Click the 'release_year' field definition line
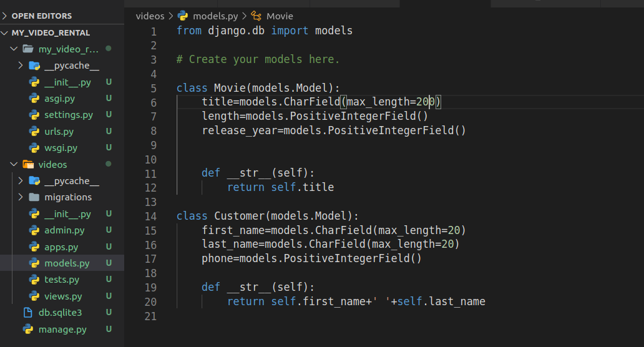The image size is (644, 347). coord(333,130)
